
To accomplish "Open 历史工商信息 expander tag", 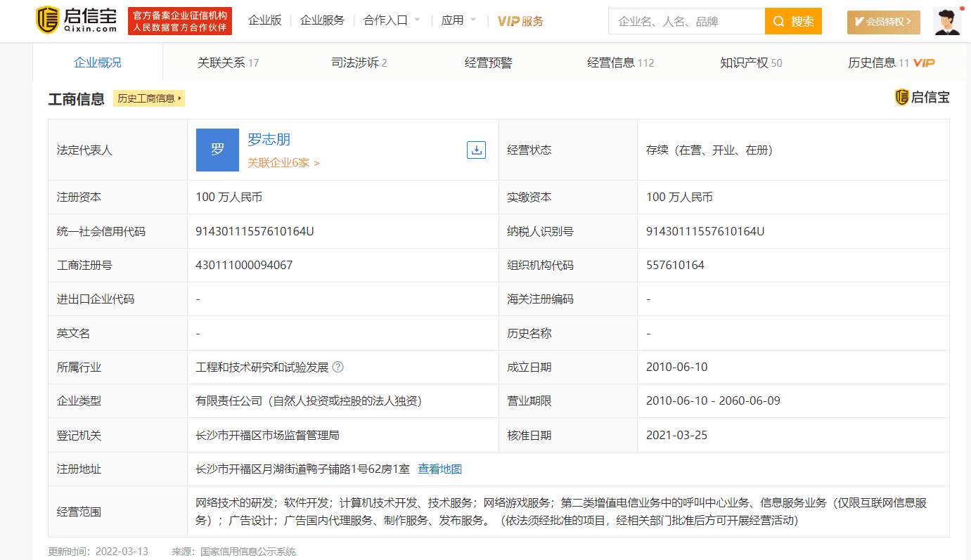I will click(x=149, y=98).
